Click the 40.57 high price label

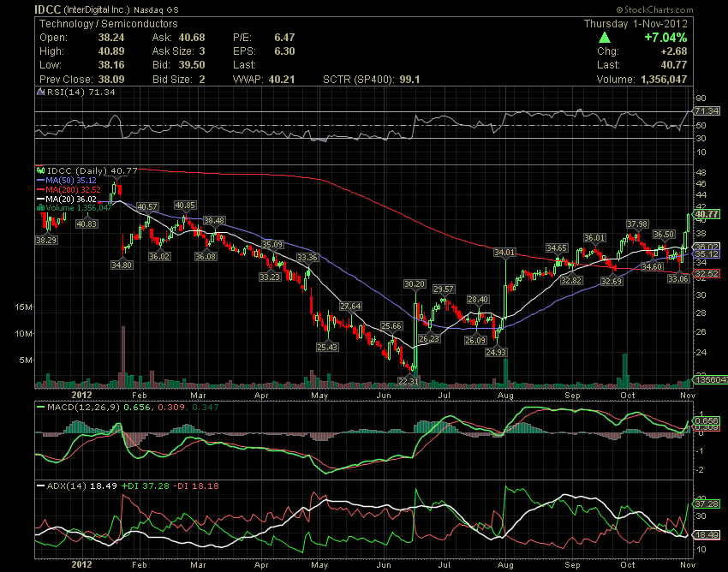tap(147, 206)
